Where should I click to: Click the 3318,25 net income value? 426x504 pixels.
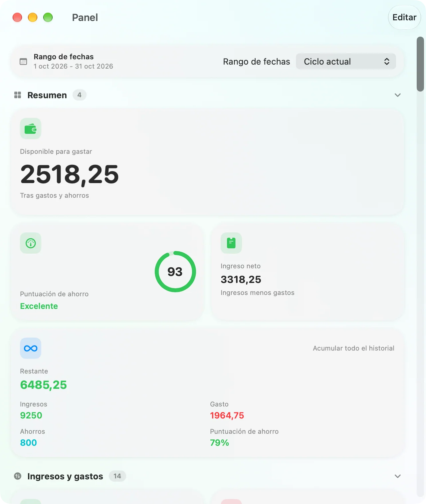241,279
